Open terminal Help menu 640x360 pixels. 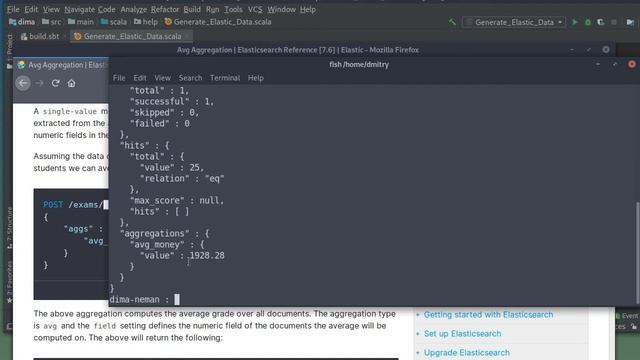256,78
